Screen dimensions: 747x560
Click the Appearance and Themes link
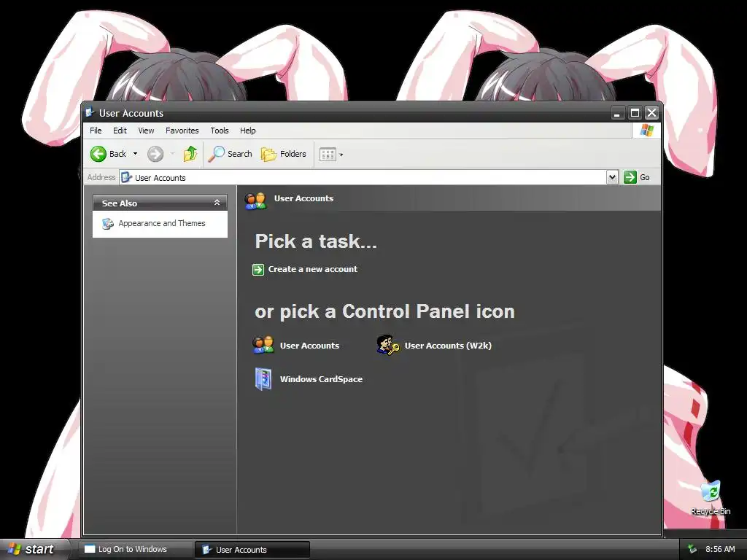pos(162,223)
